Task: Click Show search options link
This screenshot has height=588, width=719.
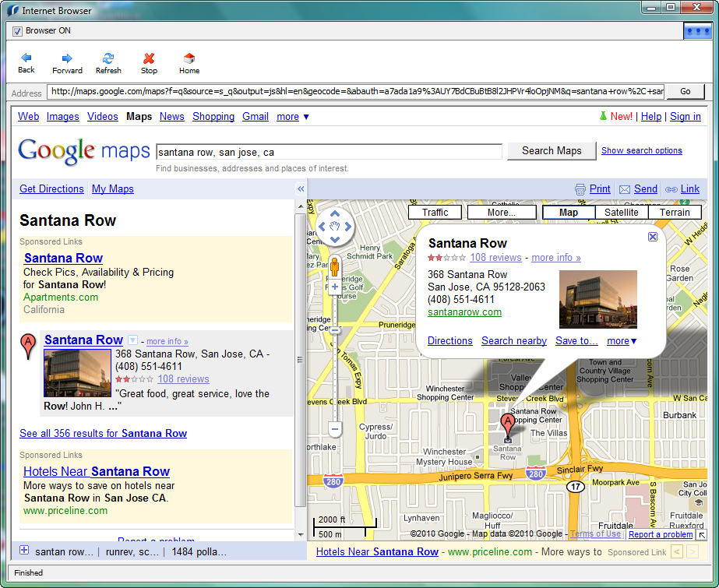Action: click(642, 151)
